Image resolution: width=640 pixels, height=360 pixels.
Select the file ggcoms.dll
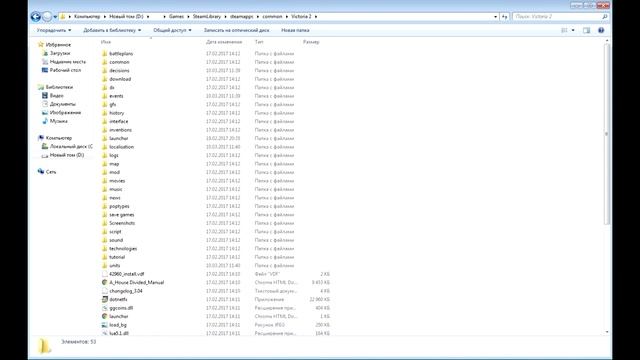click(121, 308)
